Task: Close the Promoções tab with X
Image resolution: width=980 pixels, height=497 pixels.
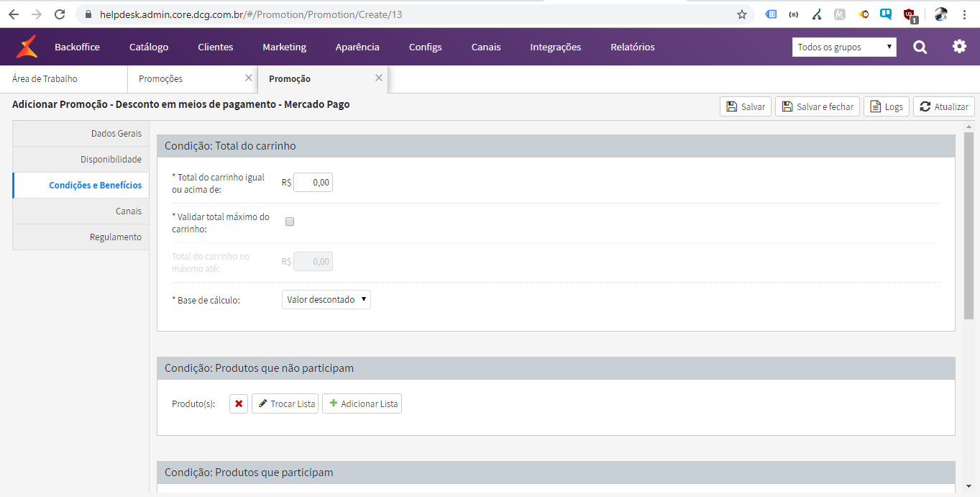Action: 249,78
